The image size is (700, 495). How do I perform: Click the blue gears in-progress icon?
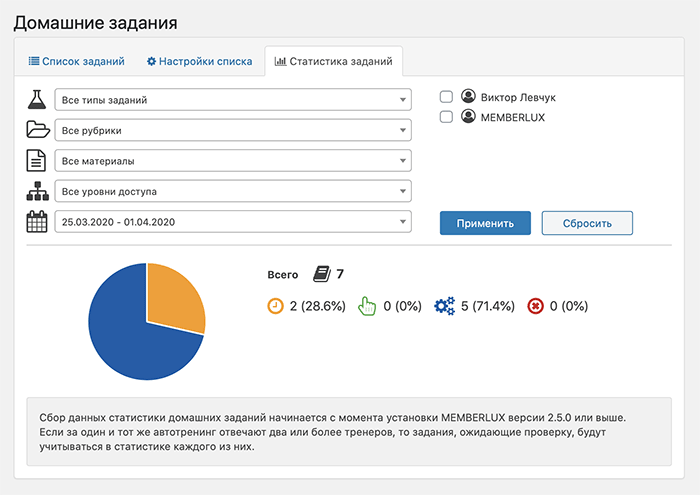tap(445, 306)
